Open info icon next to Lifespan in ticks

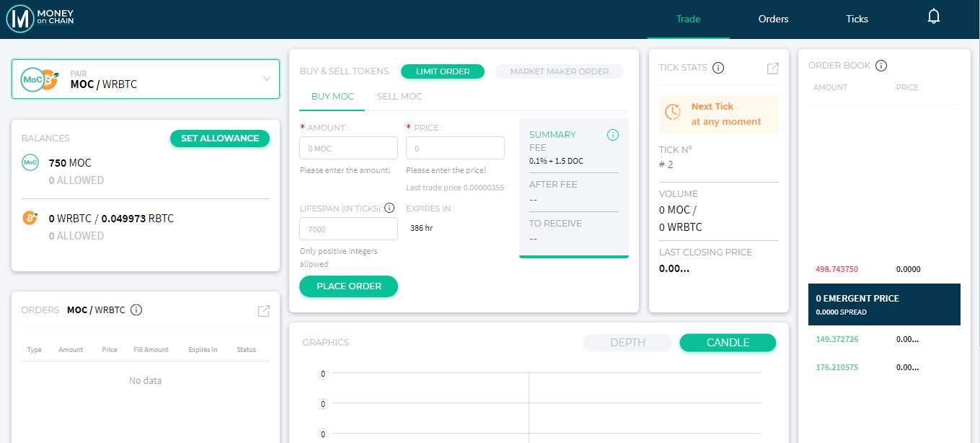(389, 208)
